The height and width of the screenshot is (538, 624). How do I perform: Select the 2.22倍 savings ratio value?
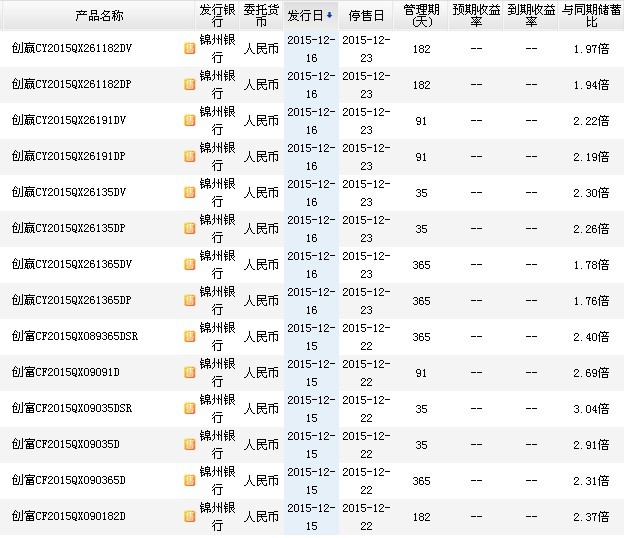[x=591, y=121]
